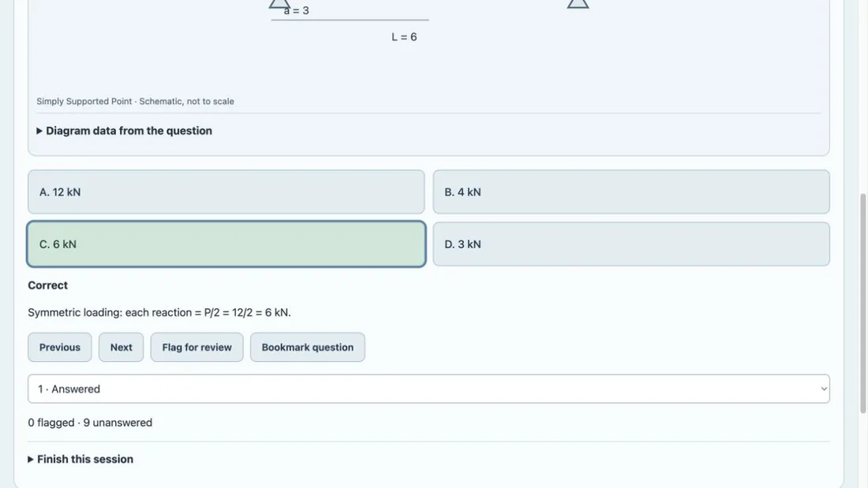Click '0 flagged · 9 unanswered' status text

point(90,423)
